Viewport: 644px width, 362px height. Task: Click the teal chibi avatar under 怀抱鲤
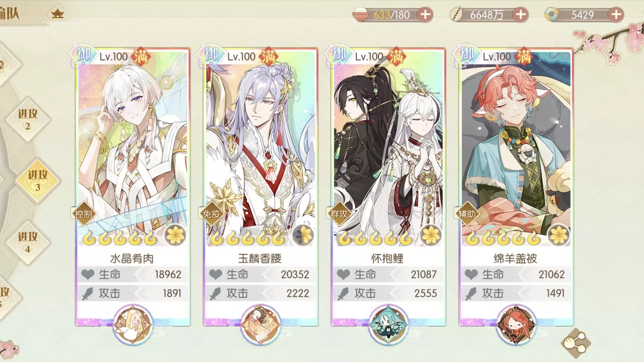[x=388, y=325]
